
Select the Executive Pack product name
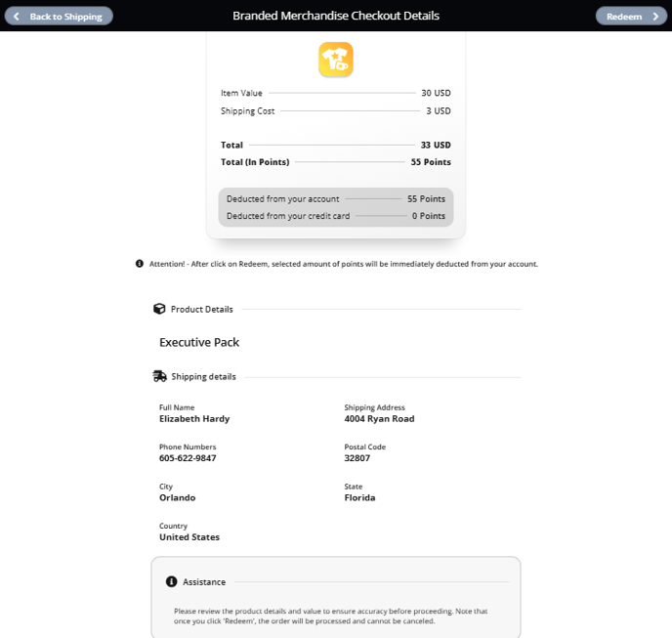199,342
